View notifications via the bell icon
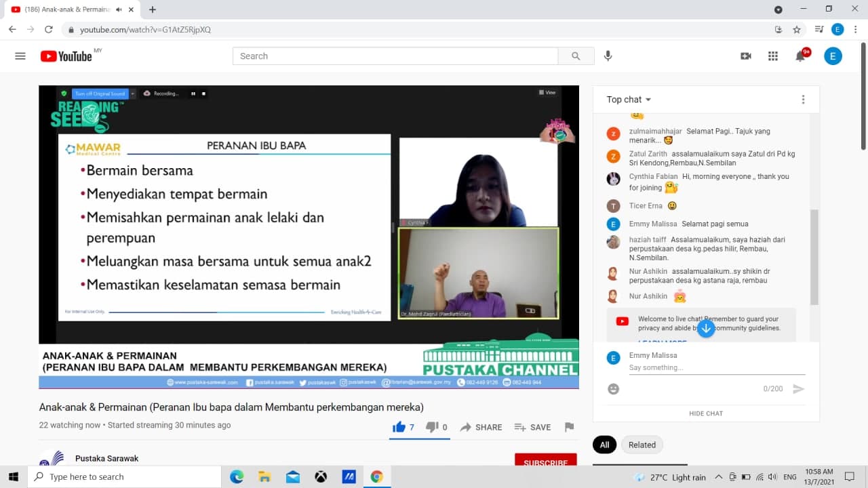The height and width of the screenshot is (488, 868). click(801, 56)
